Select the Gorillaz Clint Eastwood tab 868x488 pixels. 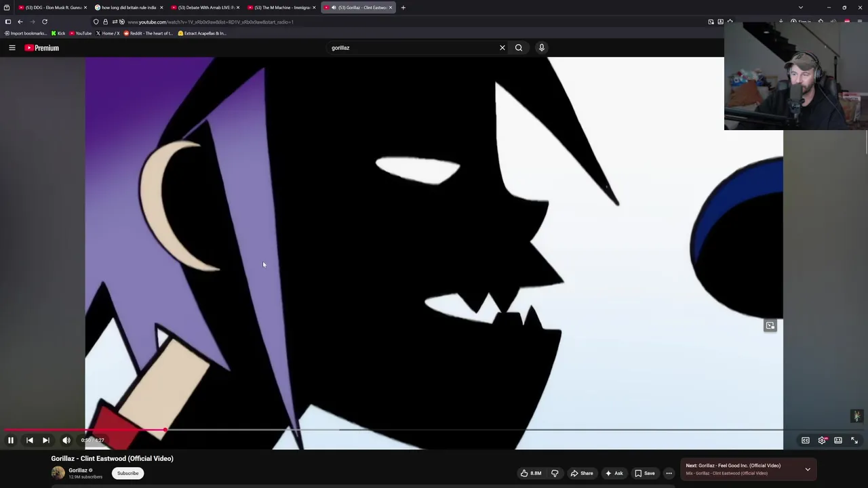coord(359,7)
